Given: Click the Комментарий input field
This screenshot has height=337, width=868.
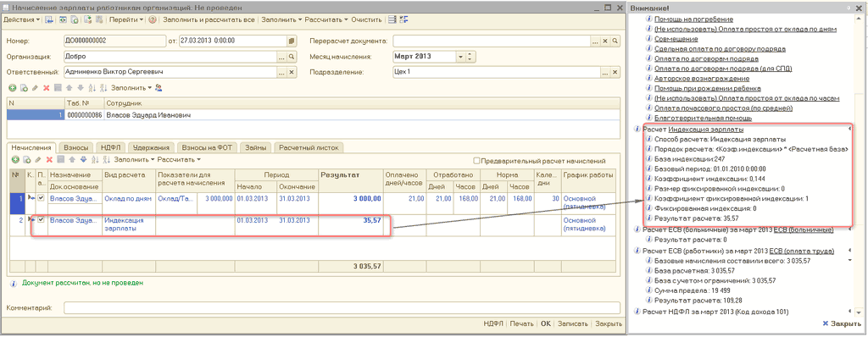Looking at the screenshot, I should pyautogui.click(x=342, y=307).
